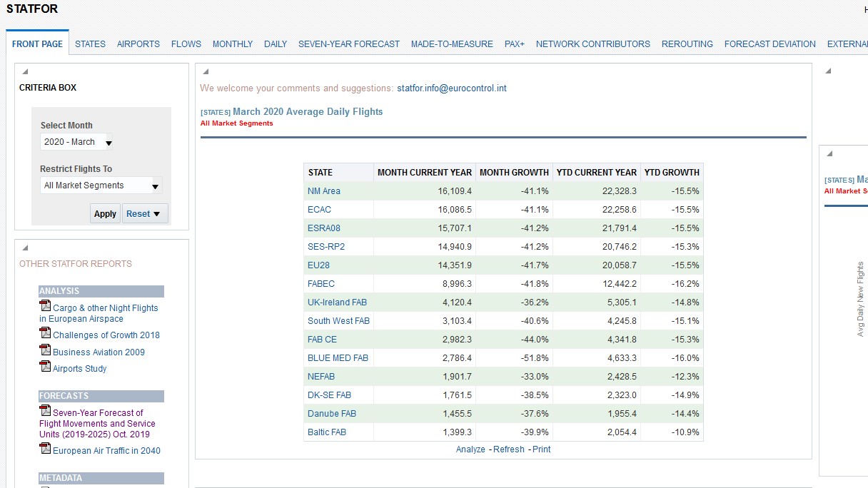Viewport: 868px width, 488px height.
Task: Click DK-SE FAB in the state table
Action: 330,395
